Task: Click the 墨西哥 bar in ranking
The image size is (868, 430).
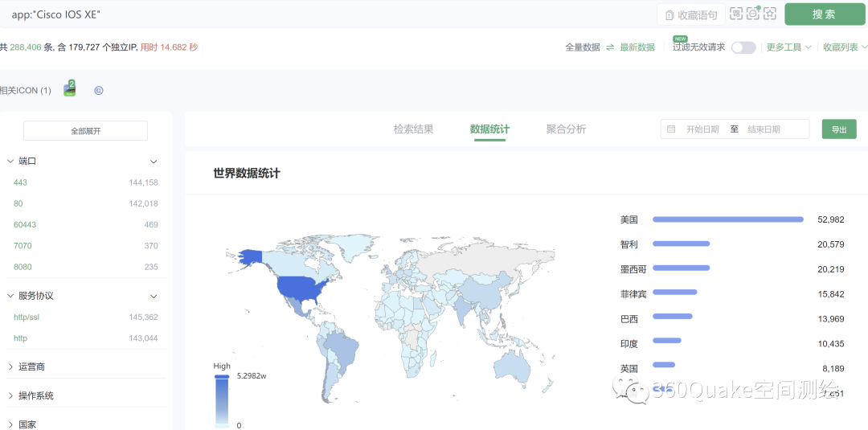Action: (x=681, y=268)
